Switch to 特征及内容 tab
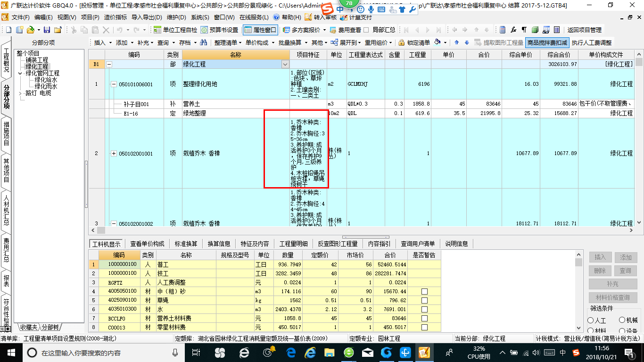Screen dimensions: 644x362 255,244
